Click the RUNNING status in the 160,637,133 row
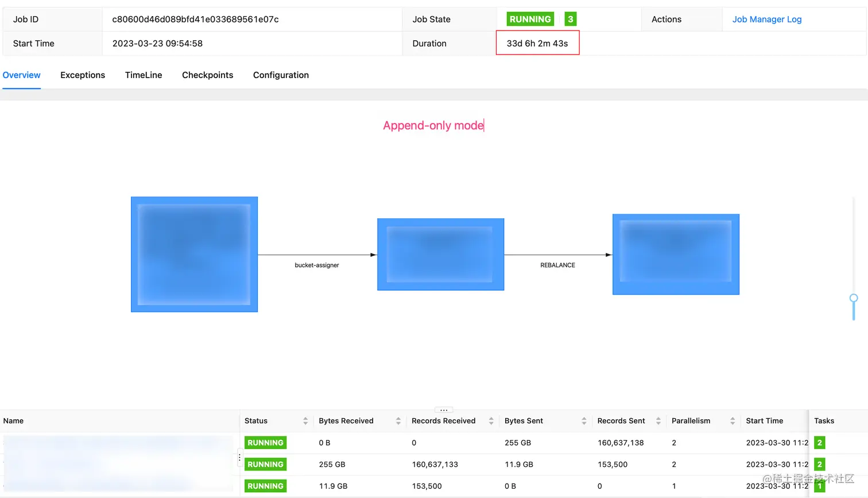 (265, 464)
